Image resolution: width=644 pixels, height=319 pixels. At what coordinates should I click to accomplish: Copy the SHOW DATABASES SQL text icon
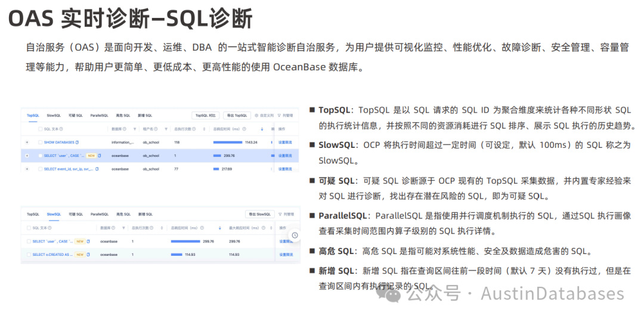tap(77, 143)
